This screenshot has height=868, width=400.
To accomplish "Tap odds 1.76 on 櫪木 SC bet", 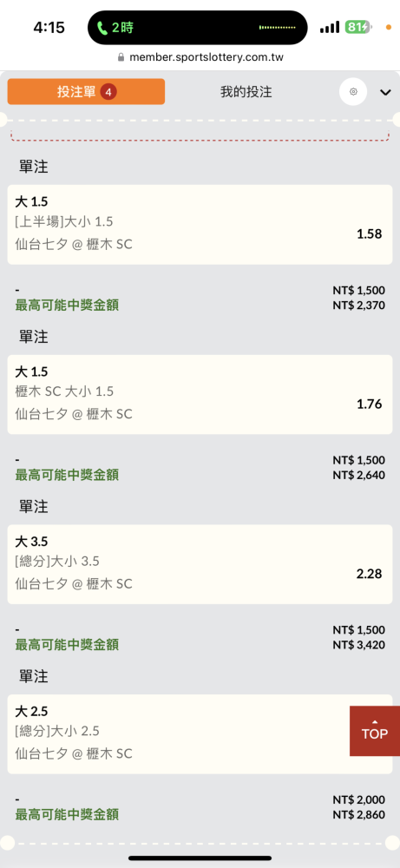I will click(369, 404).
